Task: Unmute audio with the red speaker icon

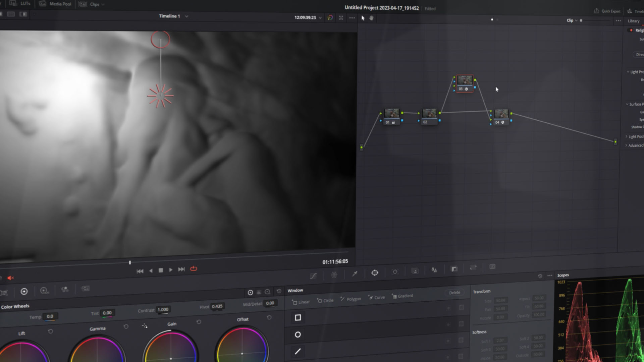Action: (11, 278)
